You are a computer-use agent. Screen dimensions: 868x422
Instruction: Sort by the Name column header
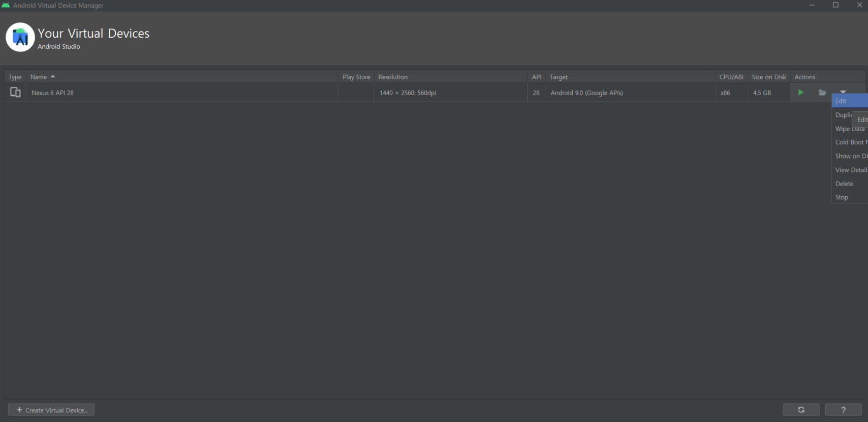pyautogui.click(x=182, y=77)
